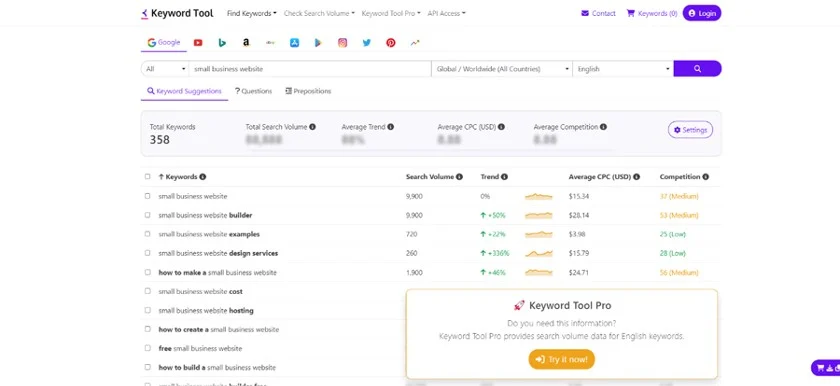840x386 pixels.
Task: Check the 'small business website' row checkbox
Action: pos(148,196)
